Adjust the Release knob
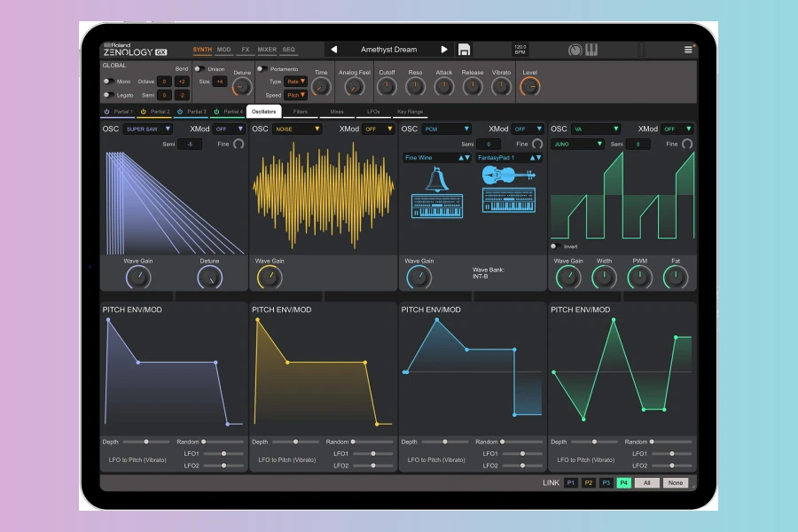The height and width of the screenshot is (532, 798). coord(473,87)
